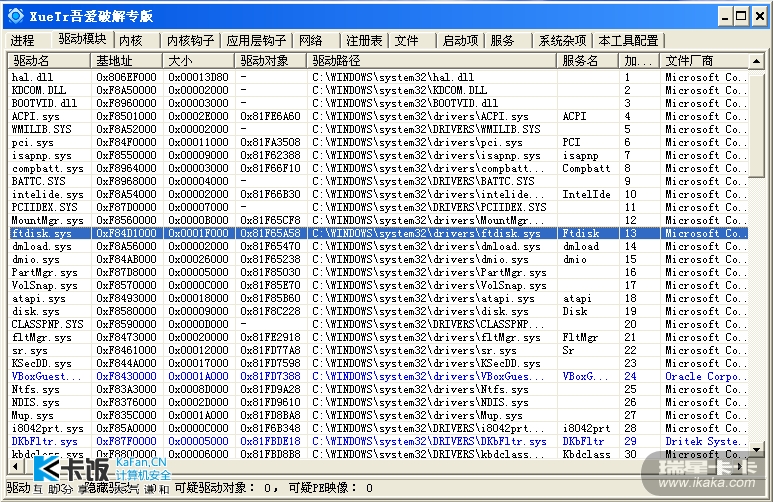This screenshot has height=502, width=773.
Task: Select the blue VBoxGuest driver row
Action: pyautogui.click(x=378, y=376)
